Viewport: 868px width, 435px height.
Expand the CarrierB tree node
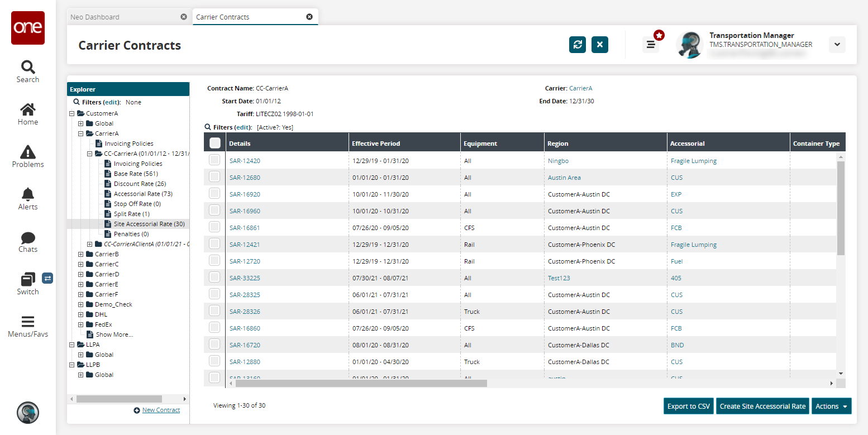[x=81, y=254]
